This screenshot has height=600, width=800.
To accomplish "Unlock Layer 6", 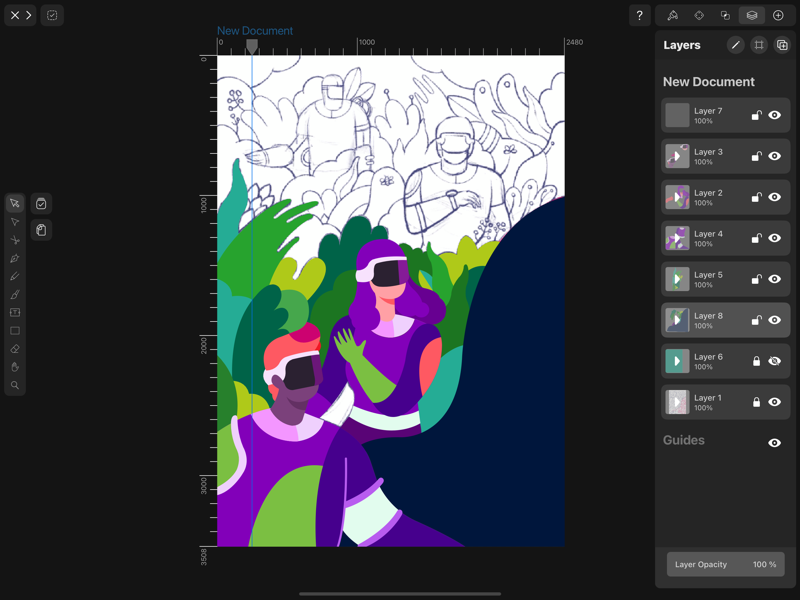I will (x=758, y=361).
